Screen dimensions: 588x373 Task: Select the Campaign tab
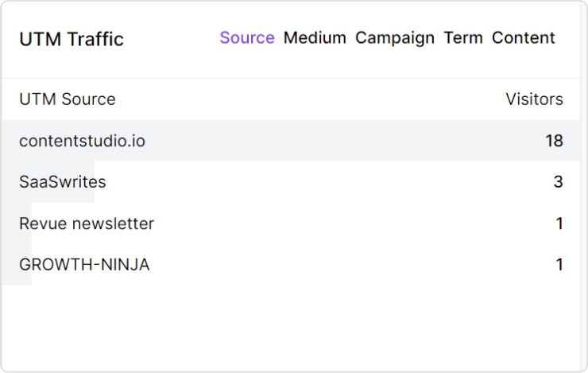click(395, 38)
